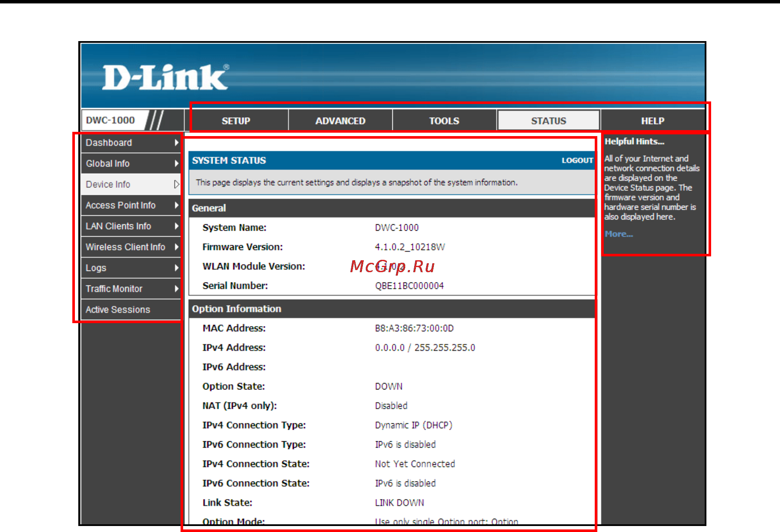Click the LINK DOWN value
780x532 pixels.
(x=399, y=503)
